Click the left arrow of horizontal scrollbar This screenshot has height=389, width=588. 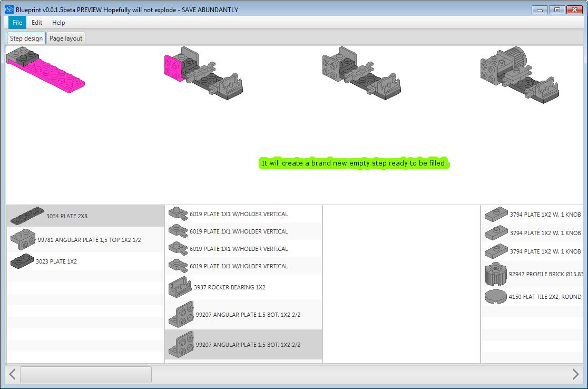(x=12, y=374)
